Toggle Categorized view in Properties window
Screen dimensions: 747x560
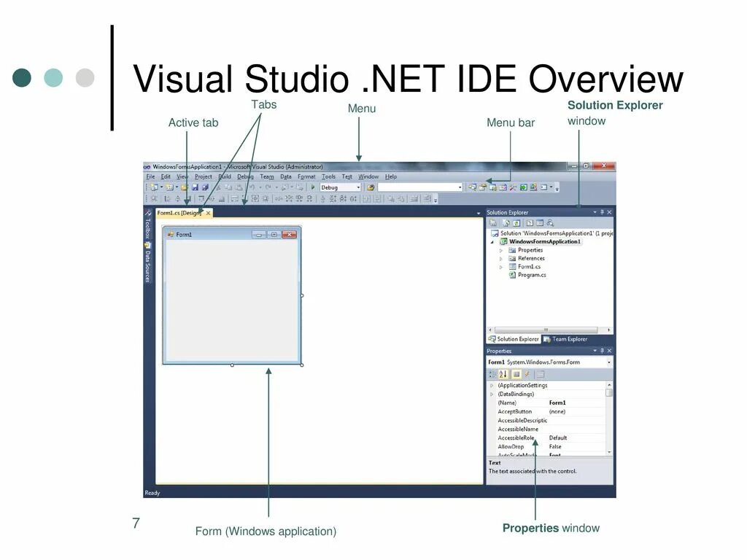click(492, 375)
